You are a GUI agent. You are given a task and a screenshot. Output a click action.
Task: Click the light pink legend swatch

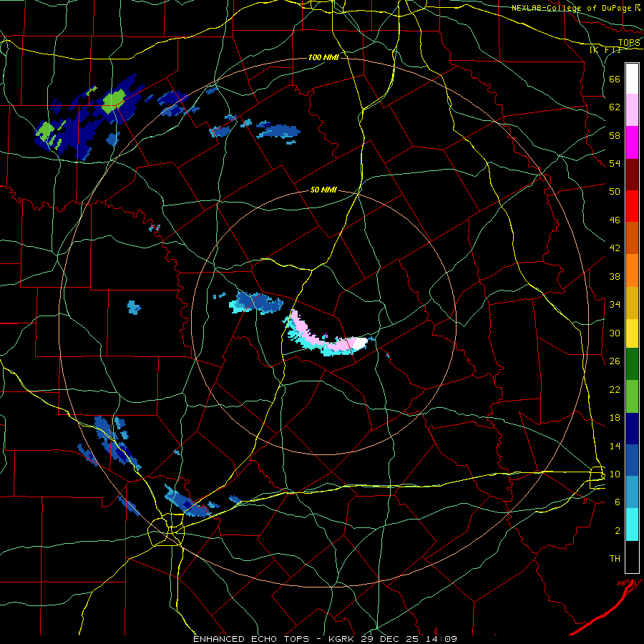[x=632, y=110]
